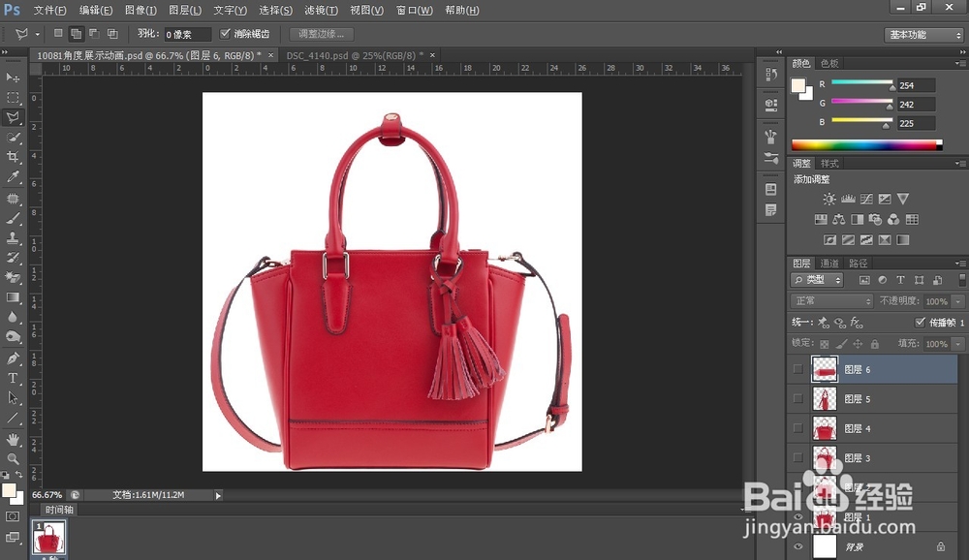969x560 pixels.
Task: Open the Brush Presets panel icon
Action: click(x=770, y=158)
